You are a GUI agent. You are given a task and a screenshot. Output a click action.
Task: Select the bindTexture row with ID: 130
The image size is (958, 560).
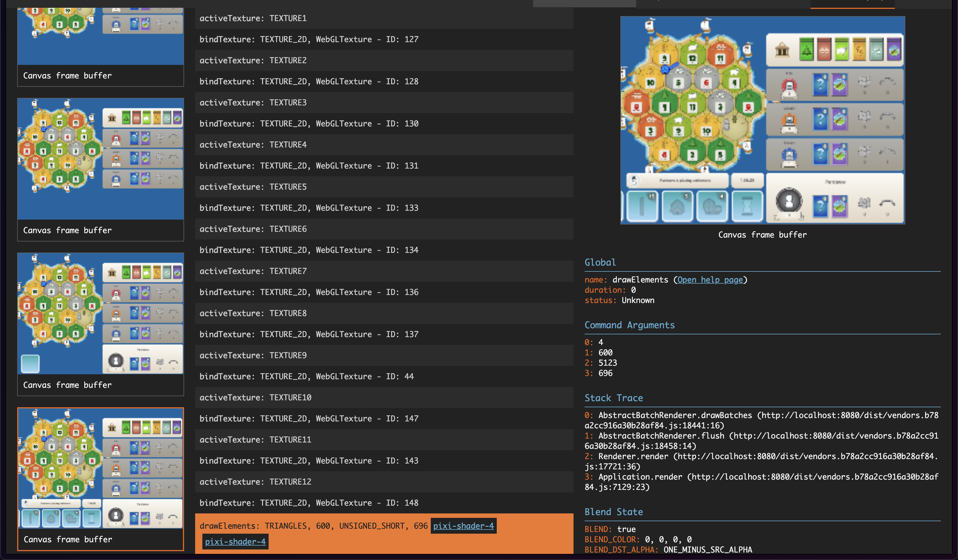[384, 124]
